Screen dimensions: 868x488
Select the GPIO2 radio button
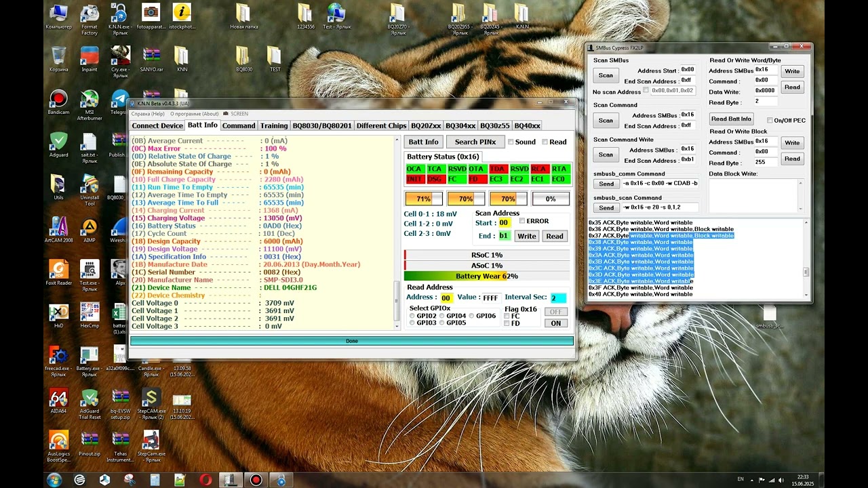coord(412,316)
